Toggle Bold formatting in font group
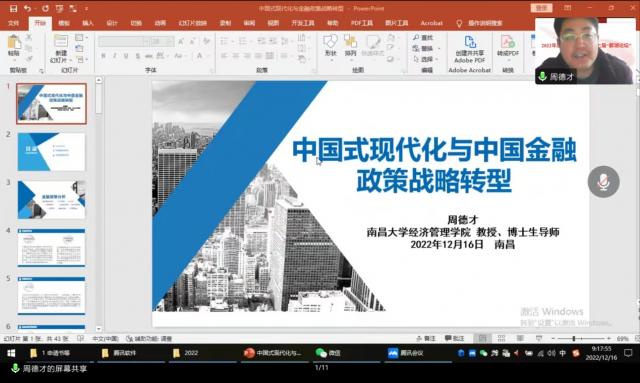640x383 pixels. tap(103, 56)
